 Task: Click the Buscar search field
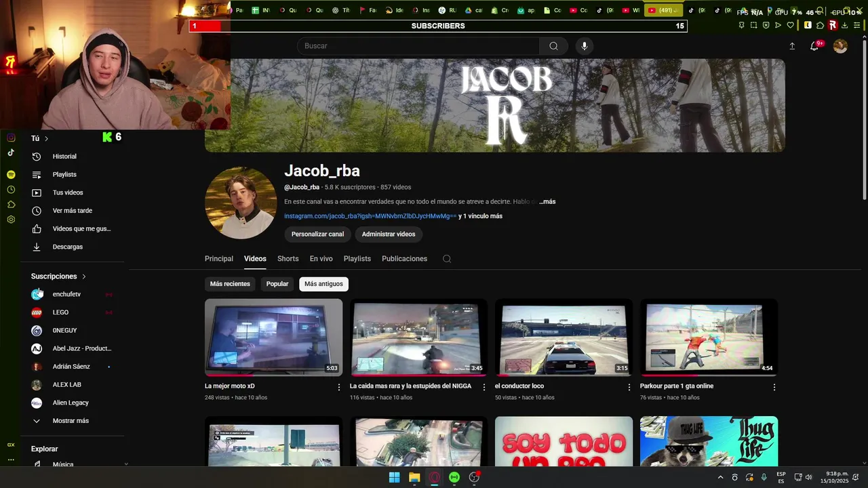point(418,46)
